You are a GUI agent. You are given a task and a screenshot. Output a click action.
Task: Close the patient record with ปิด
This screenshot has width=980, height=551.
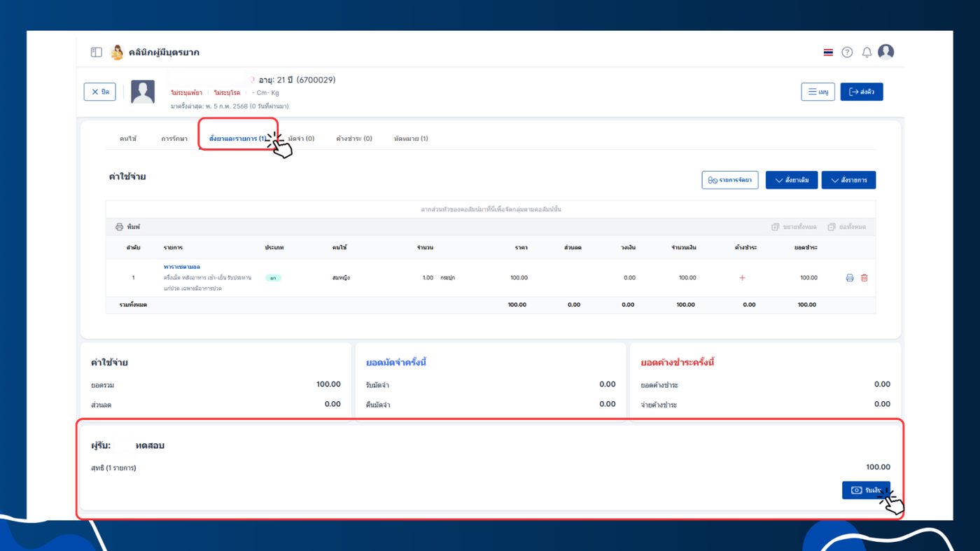pos(99,92)
